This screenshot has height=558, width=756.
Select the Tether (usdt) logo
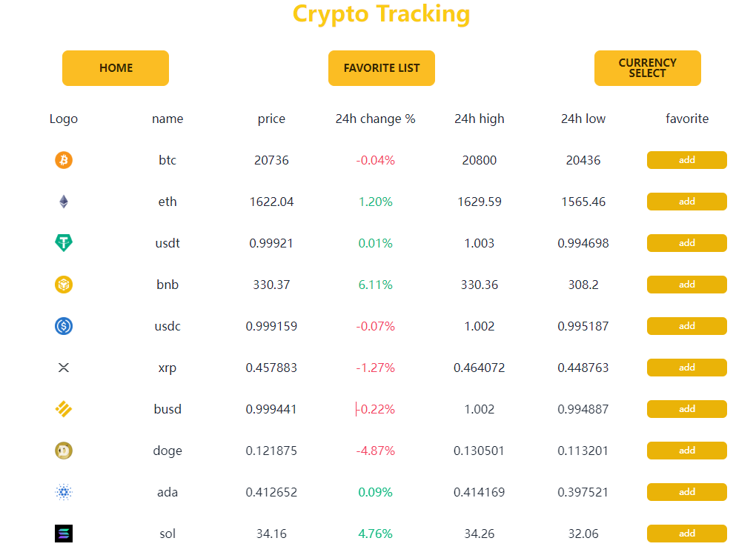(63, 242)
